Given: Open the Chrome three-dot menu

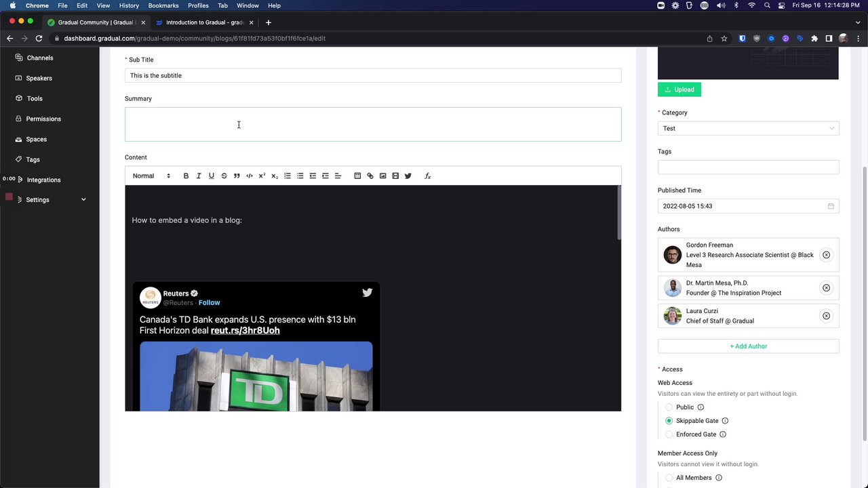Looking at the screenshot, I should coord(858,39).
